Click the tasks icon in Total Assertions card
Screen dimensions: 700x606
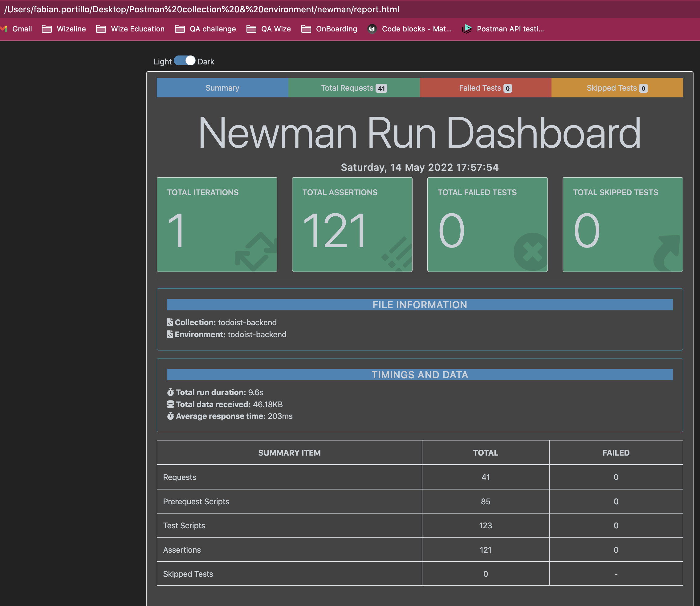(397, 254)
